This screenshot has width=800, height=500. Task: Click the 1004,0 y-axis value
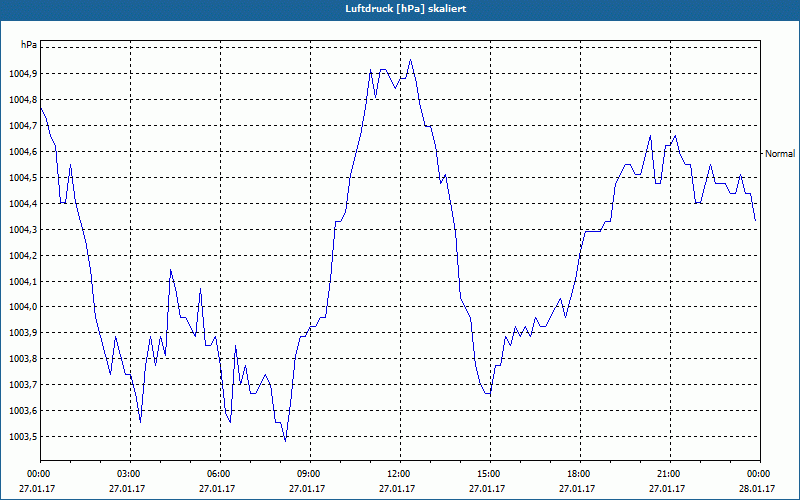click(x=23, y=307)
